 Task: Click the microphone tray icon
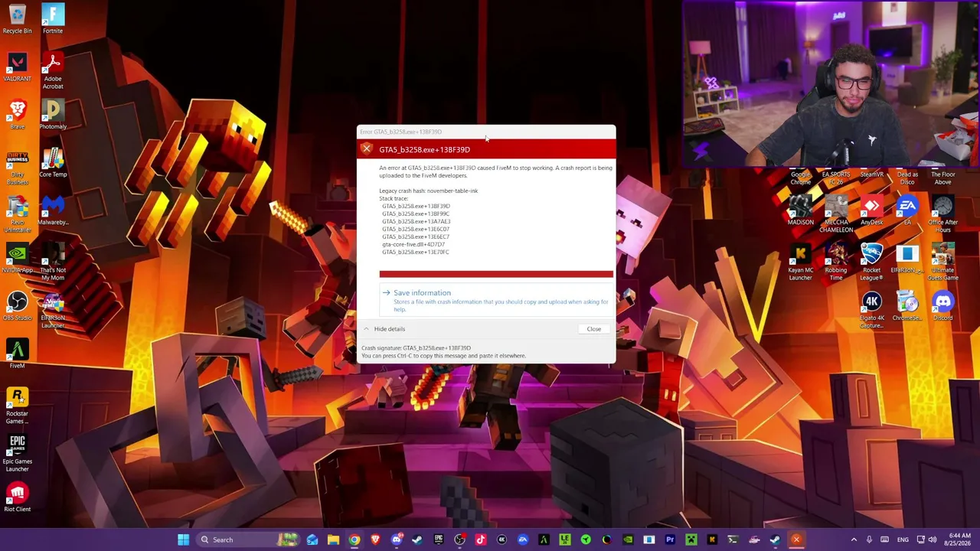click(x=868, y=540)
